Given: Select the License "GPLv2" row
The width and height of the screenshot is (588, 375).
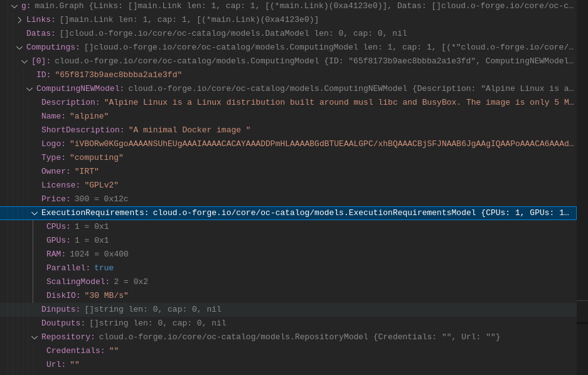Looking at the screenshot, I should 80,185.
